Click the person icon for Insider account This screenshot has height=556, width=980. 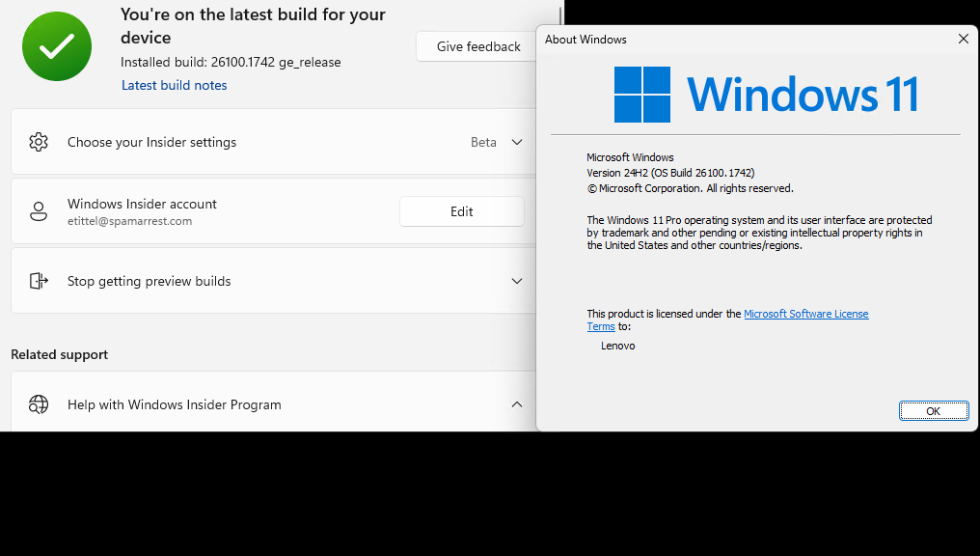click(x=39, y=211)
